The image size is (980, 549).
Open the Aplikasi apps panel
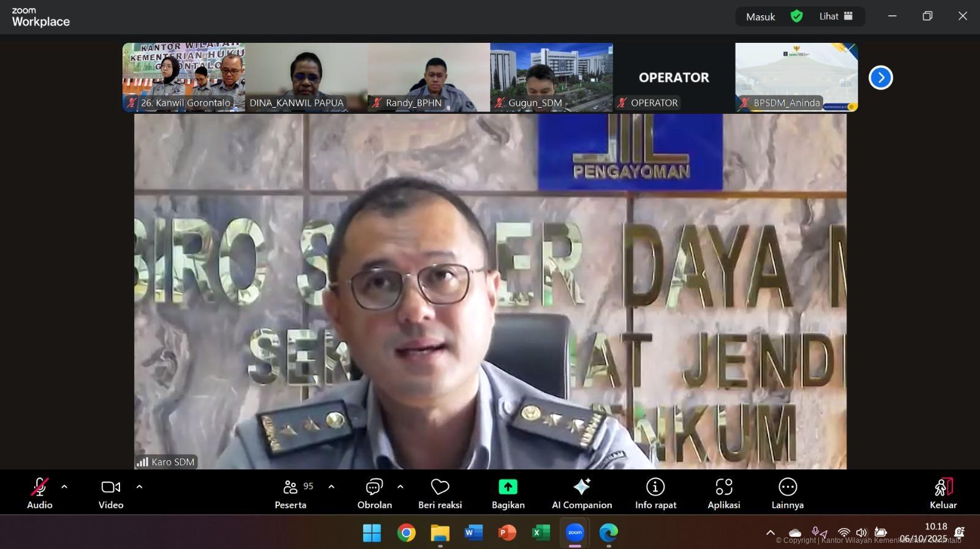(x=723, y=493)
